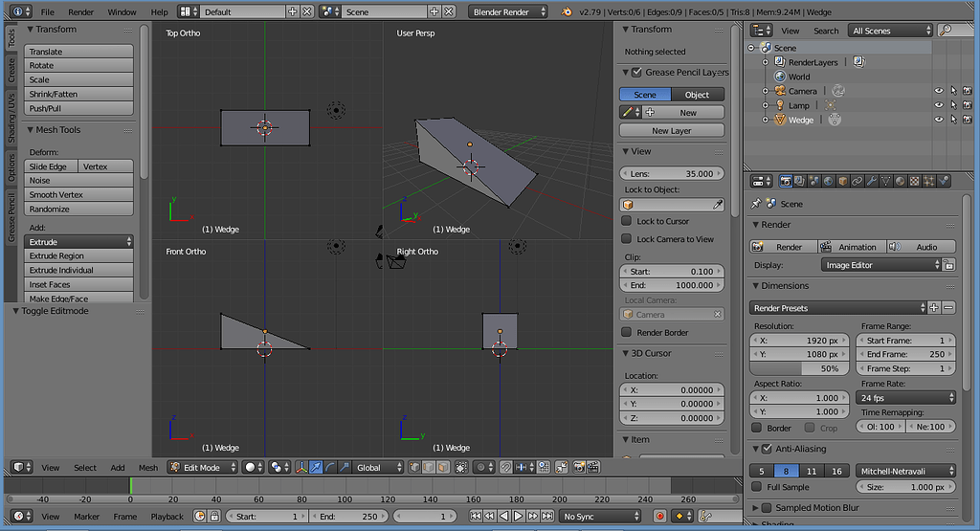
Task: Open the Mesh menu in viewport header
Action: (147, 468)
